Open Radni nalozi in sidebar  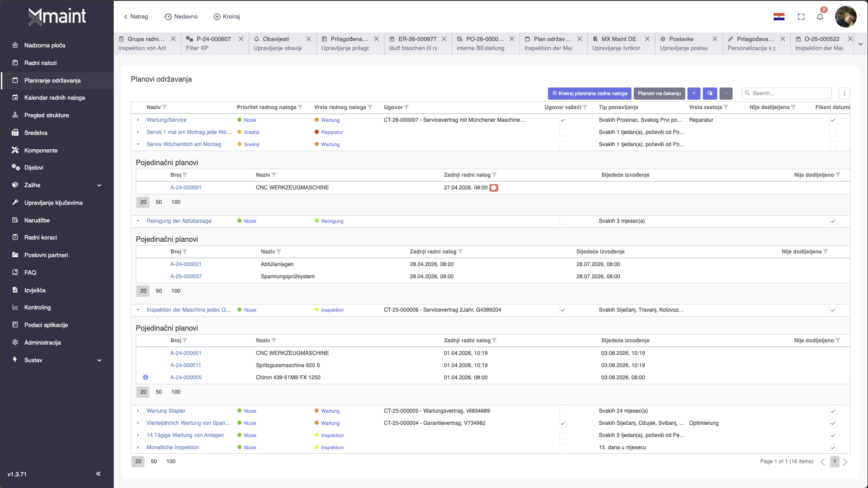point(41,63)
